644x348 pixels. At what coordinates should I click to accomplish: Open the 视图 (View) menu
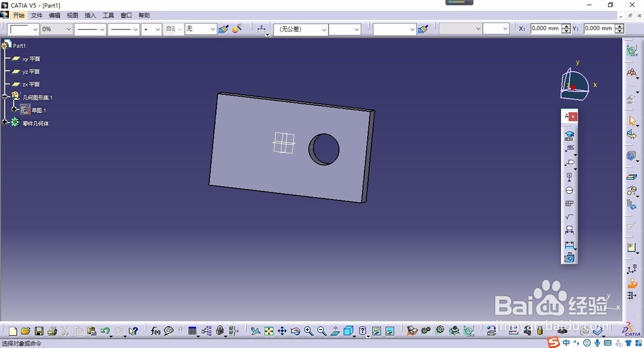pyautogui.click(x=72, y=15)
